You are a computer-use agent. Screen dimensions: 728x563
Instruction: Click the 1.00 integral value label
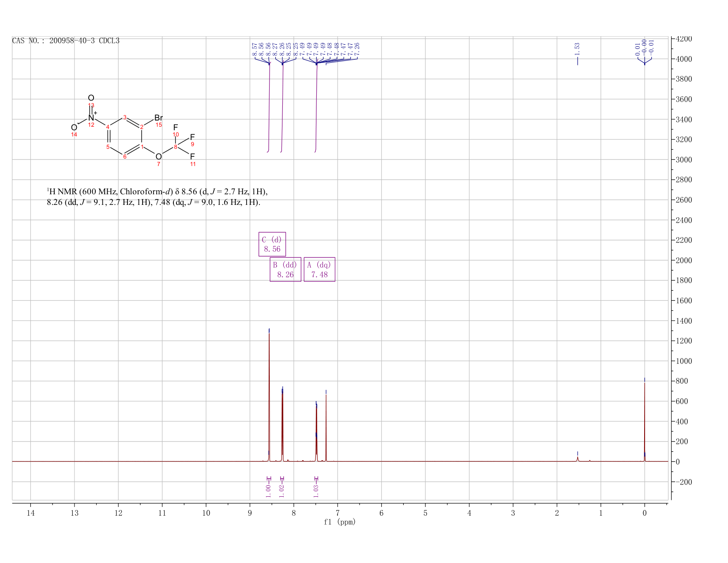pyautogui.click(x=268, y=491)
